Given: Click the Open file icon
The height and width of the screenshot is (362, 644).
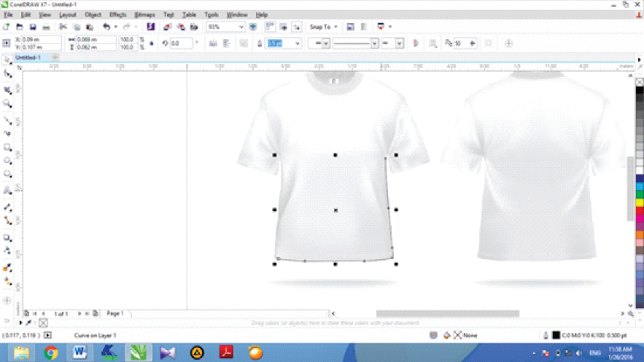Looking at the screenshot, I should point(19,27).
